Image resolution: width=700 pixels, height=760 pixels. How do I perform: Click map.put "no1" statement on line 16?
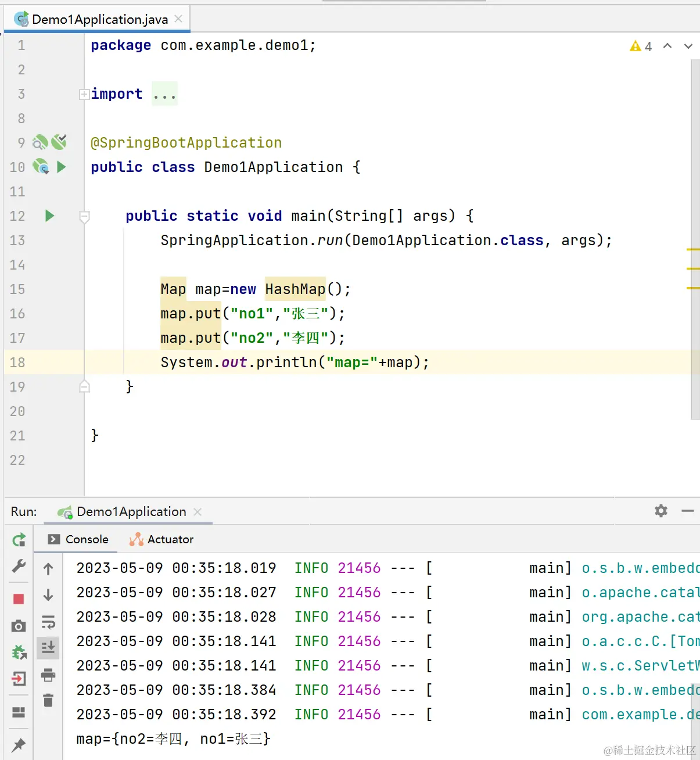[x=253, y=314]
